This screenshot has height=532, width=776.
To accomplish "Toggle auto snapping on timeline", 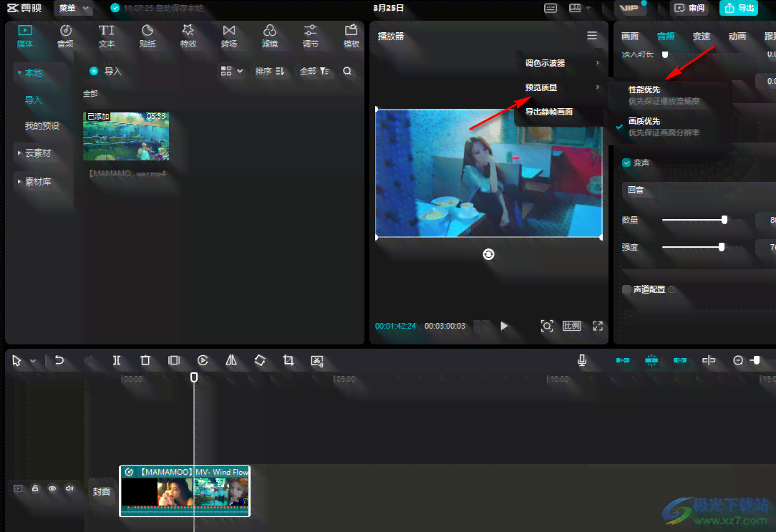I will 651,360.
